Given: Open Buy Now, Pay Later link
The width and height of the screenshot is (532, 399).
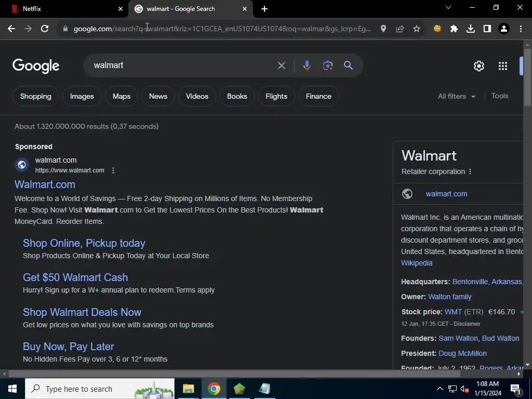Looking at the screenshot, I should [x=68, y=347].
